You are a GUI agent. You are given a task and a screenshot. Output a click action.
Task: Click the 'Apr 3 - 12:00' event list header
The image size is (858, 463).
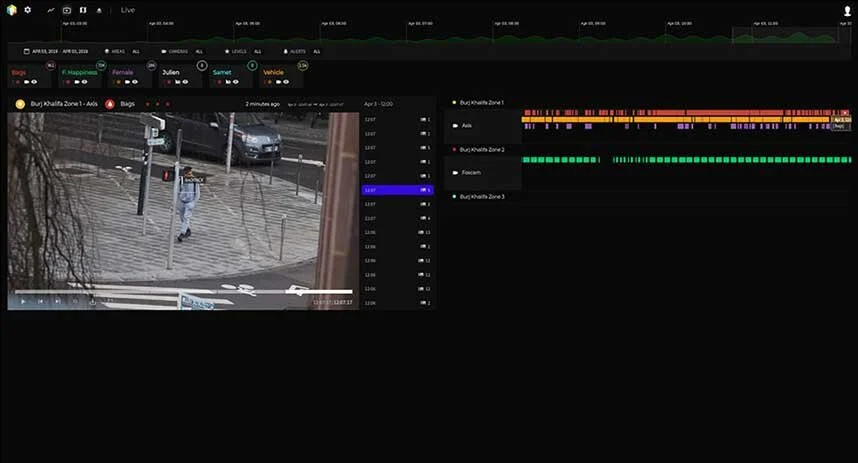point(379,104)
